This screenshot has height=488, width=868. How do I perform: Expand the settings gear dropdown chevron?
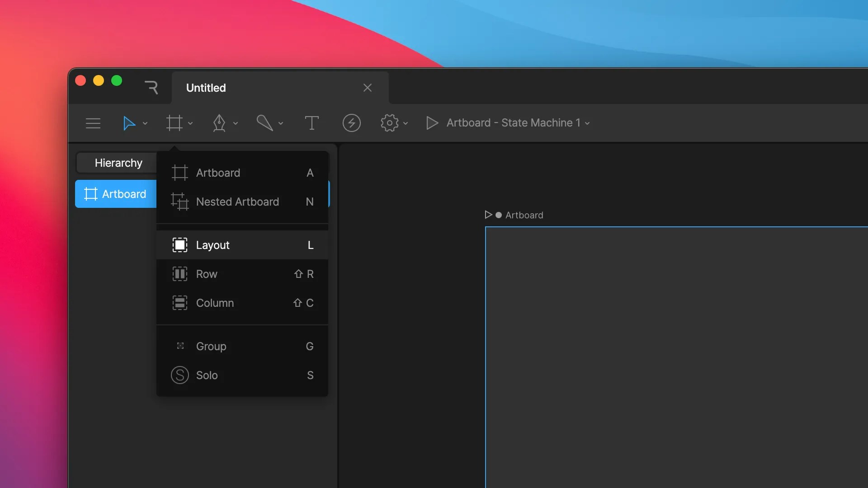(406, 123)
